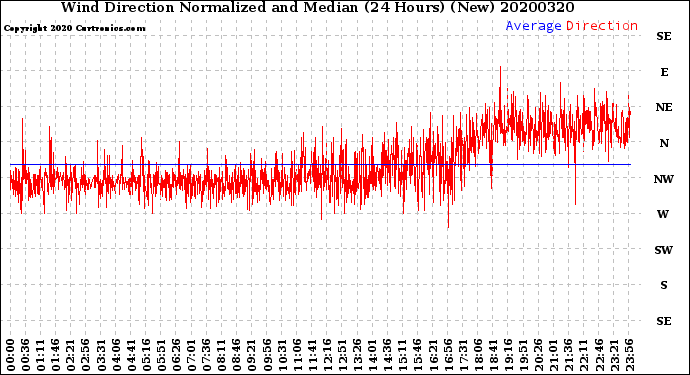This screenshot has width=690, height=375.
Task: Click the 01:46 time axis label
Action: pyautogui.click(x=55, y=355)
